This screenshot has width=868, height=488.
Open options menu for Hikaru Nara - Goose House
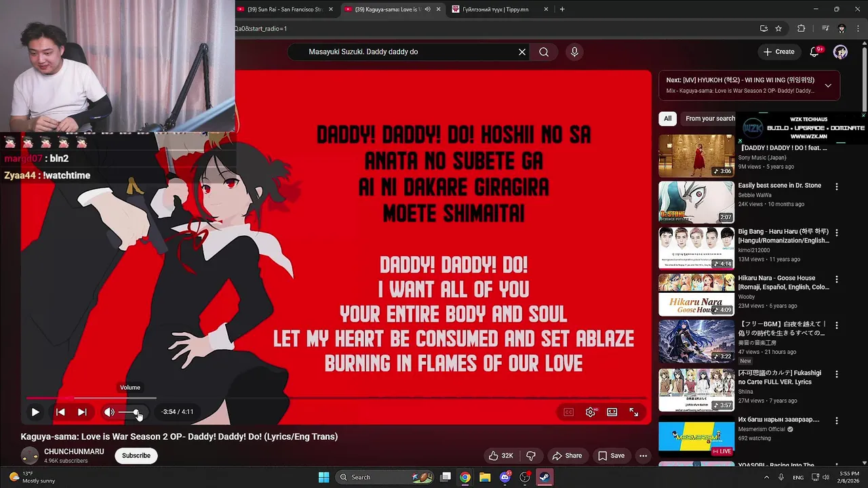[x=837, y=279]
